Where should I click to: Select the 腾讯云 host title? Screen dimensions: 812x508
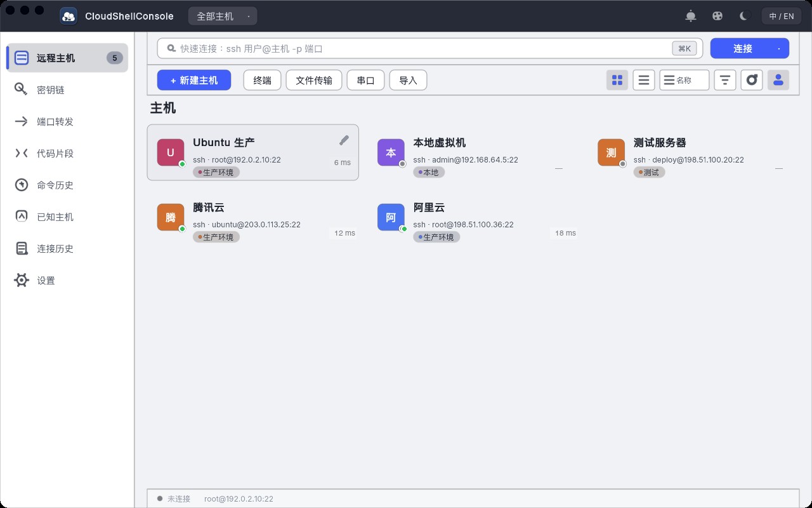point(209,207)
